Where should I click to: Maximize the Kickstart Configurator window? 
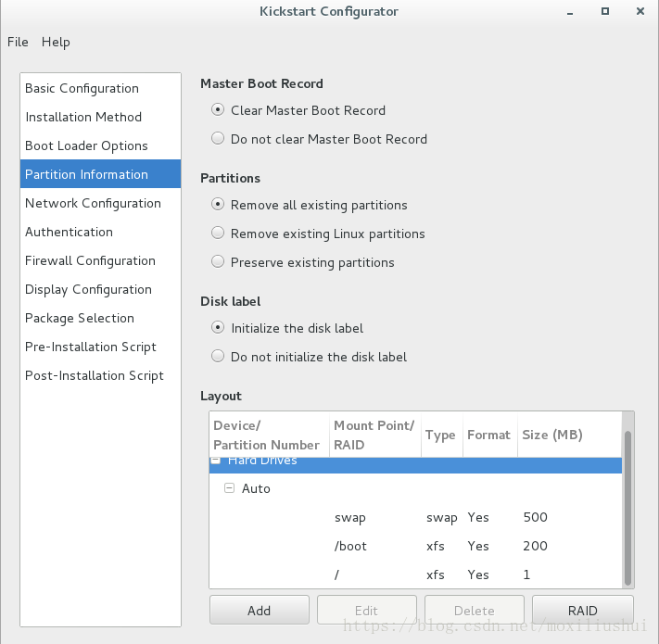coord(605,11)
